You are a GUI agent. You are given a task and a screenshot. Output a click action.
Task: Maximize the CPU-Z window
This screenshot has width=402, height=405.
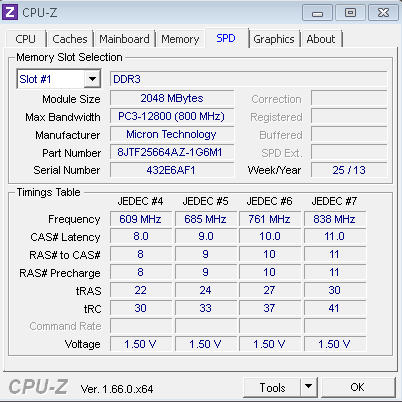[x=350, y=13]
